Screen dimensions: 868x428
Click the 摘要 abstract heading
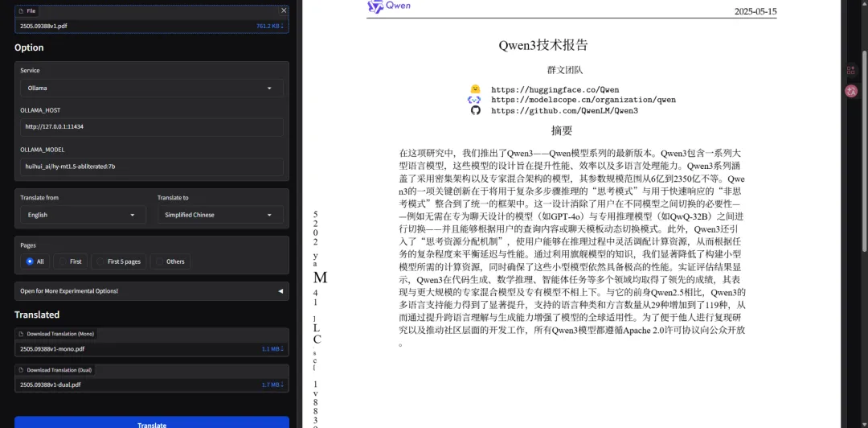coord(561,131)
